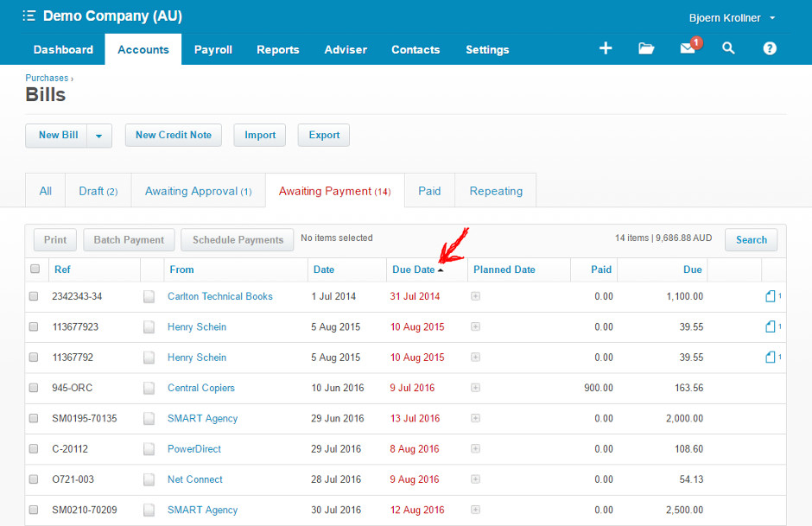
Task: Expand the Bjoern Krollner account menu
Action: (731, 16)
